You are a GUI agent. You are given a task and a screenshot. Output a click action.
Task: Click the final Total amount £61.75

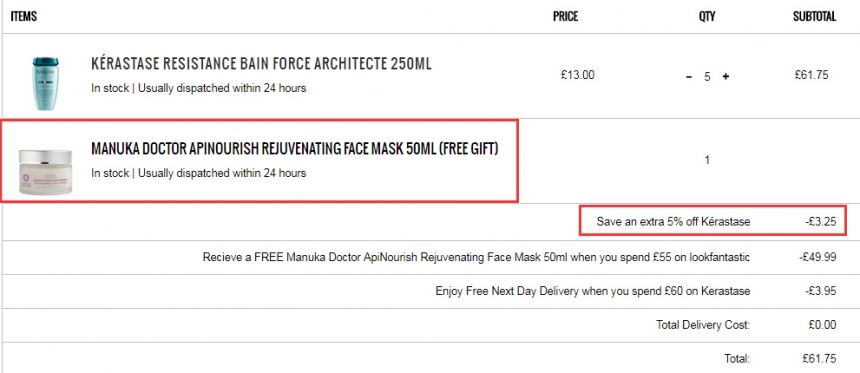click(x=819, y=359)
